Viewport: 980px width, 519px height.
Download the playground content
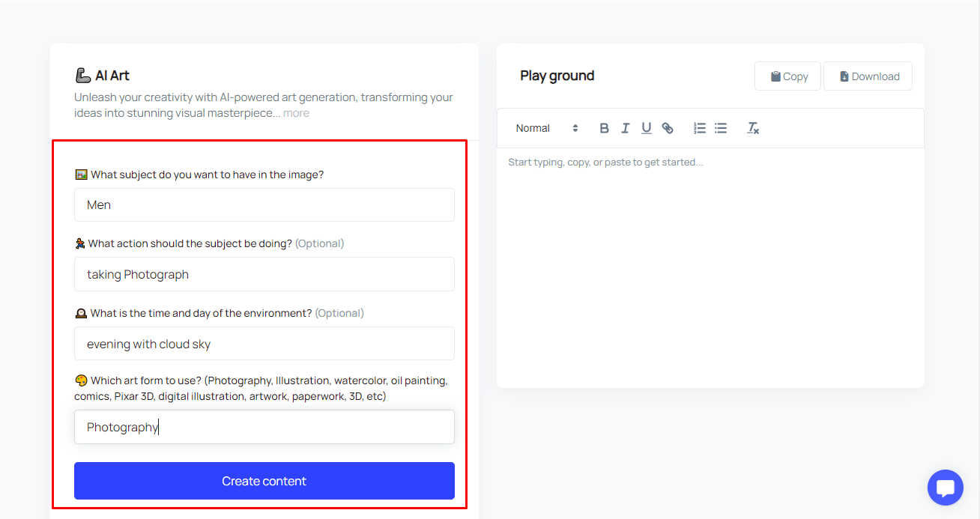868,76
